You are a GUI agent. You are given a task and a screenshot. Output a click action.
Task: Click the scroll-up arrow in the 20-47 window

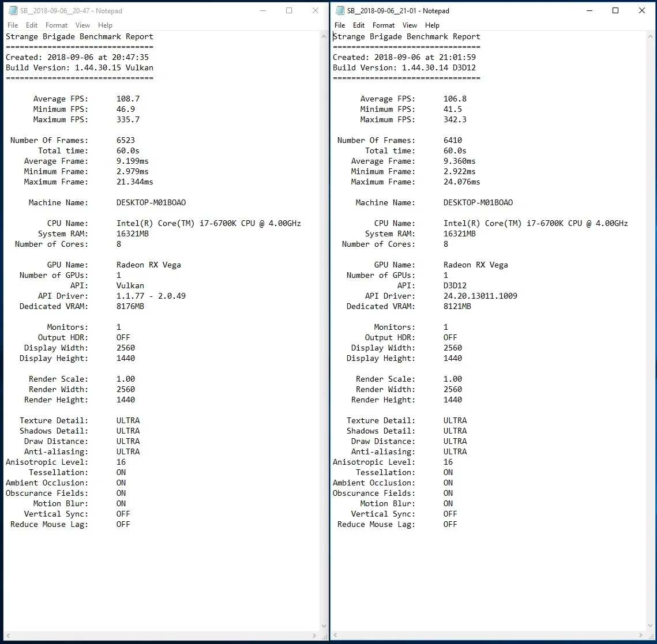tap(324, 37)
